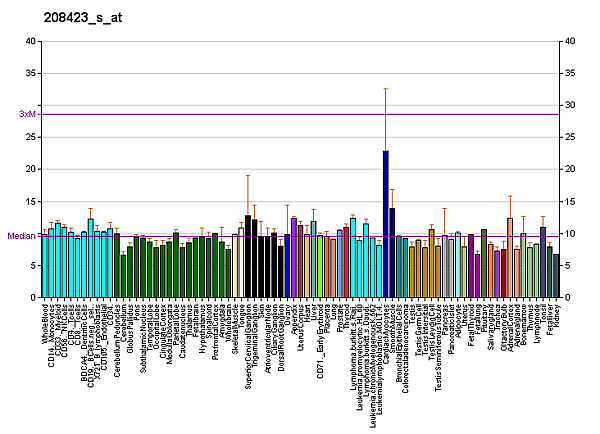
Task: Click the 25 tick on right axis
Action: tap(569, 137)
